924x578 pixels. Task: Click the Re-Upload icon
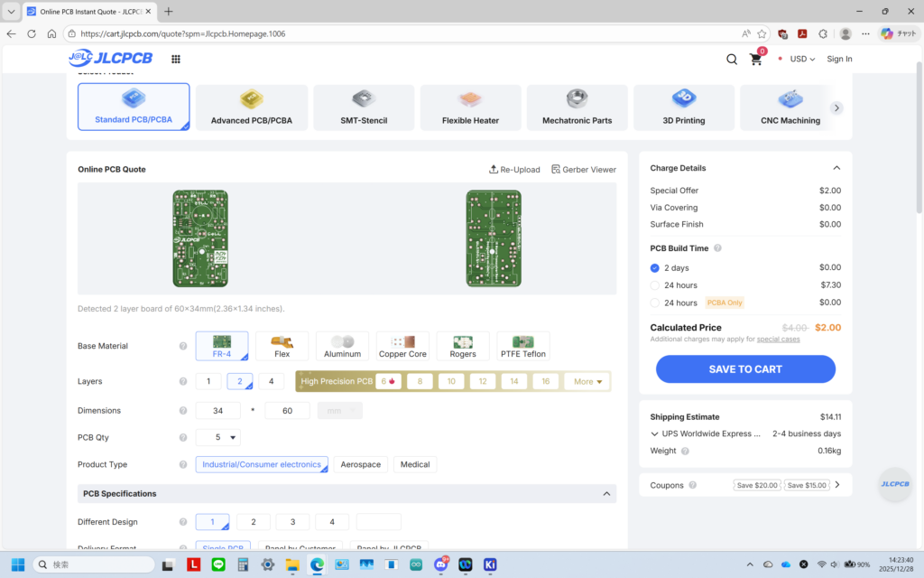(494, 169)
